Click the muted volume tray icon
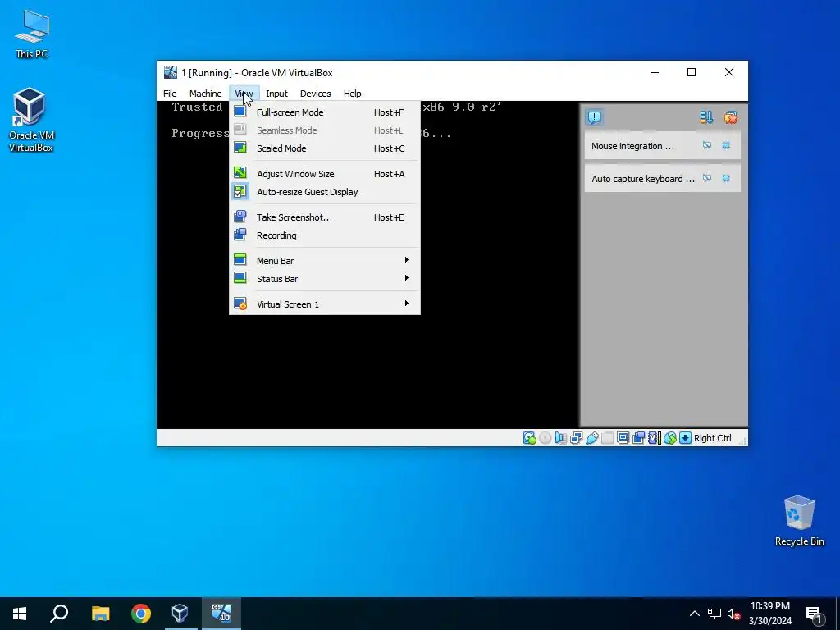Screen dimensions: 840x630 pos(733,614)
